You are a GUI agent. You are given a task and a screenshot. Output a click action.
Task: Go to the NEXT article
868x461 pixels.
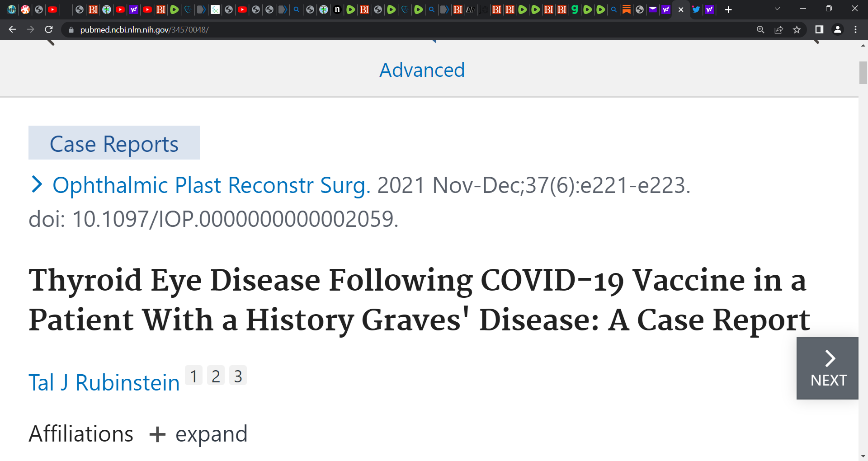(x=827, y=368)
